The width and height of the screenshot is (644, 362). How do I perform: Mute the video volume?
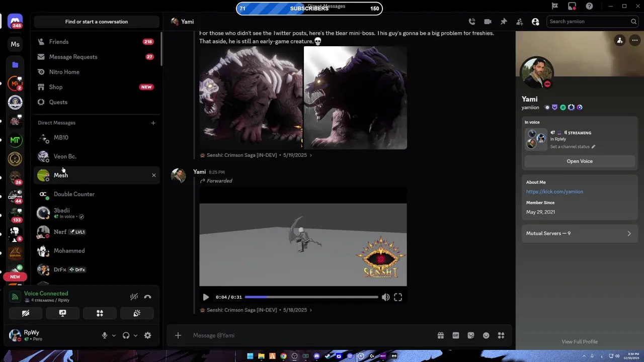385,297
